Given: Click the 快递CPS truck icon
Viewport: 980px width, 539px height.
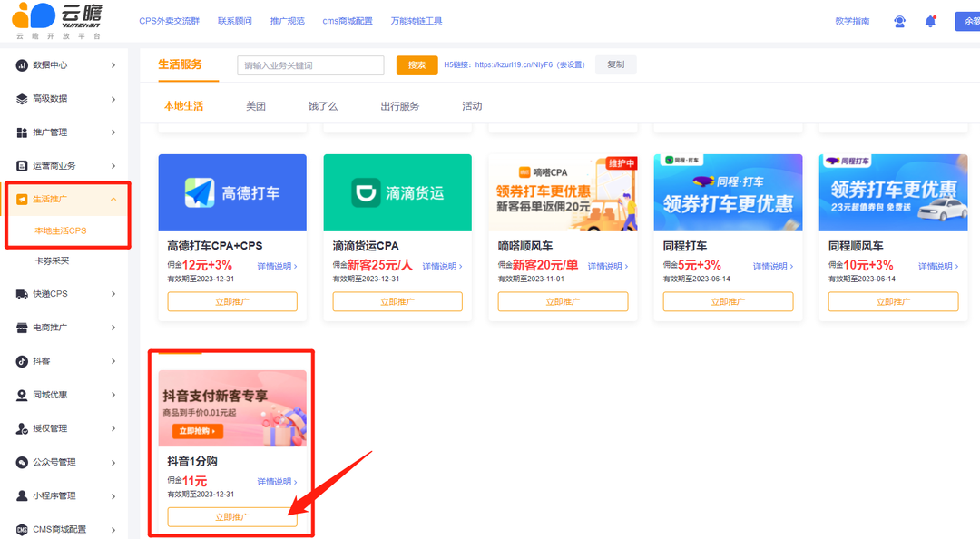Looking at the screenshot, I should pyautogui.click(x=22, y=294).
